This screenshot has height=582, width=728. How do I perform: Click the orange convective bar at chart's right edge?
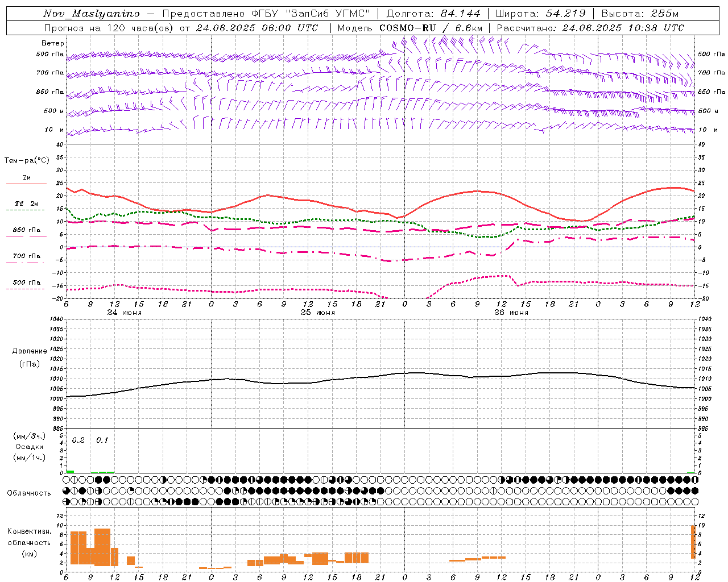(x=693, y=542)
